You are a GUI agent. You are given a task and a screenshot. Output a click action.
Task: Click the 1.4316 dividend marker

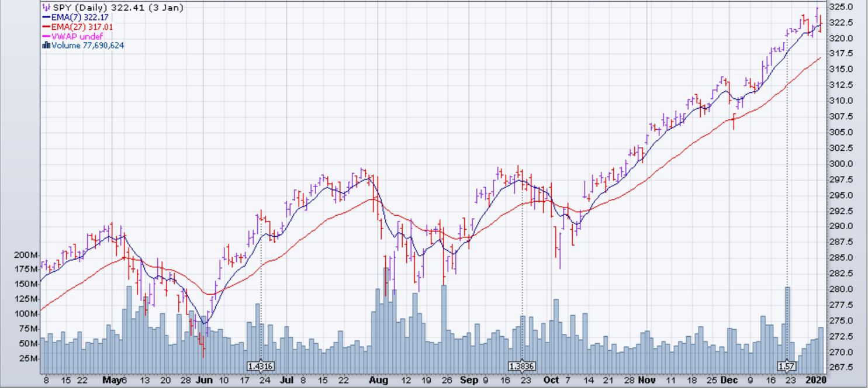pyautogui.click(x=261, y=366)
